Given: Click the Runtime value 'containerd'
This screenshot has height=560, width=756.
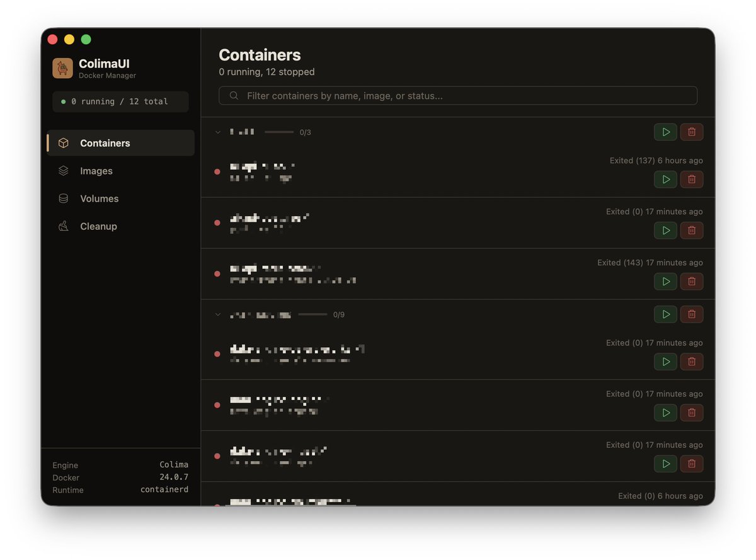Looking at the screenshot, I should tap(164, 489).
